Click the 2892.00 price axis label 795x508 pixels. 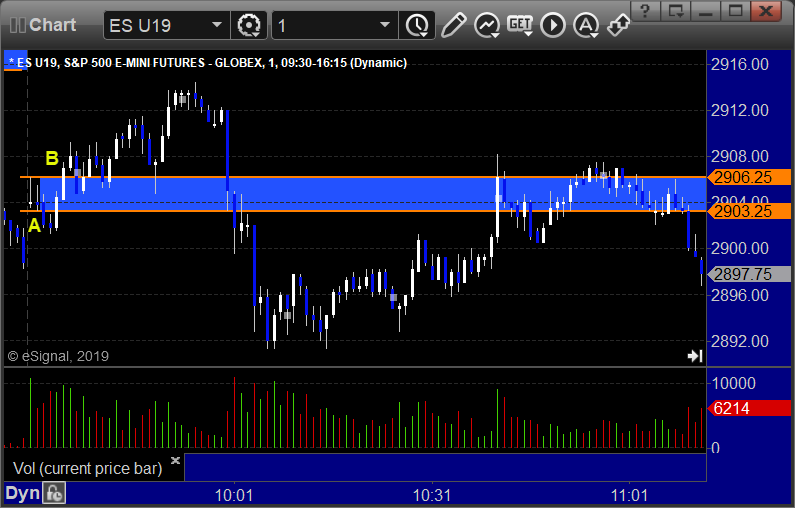(x=740, y=341)
